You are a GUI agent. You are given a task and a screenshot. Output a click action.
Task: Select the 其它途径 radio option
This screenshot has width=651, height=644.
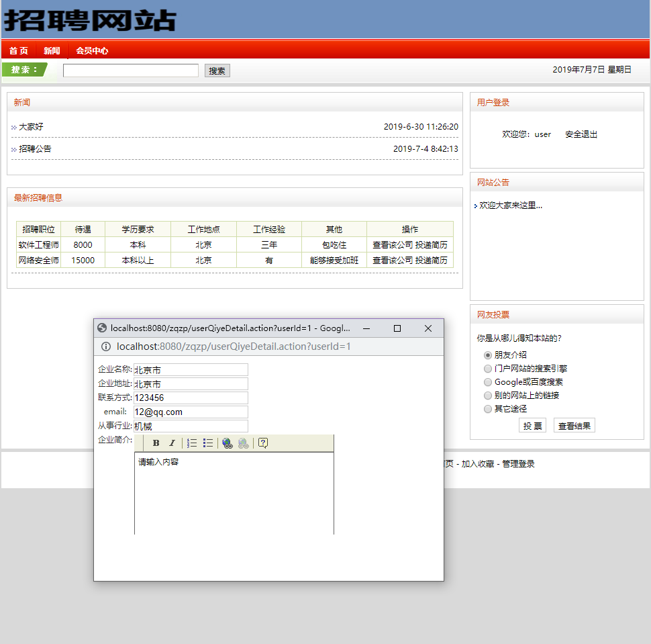click(x=487, y=409)
